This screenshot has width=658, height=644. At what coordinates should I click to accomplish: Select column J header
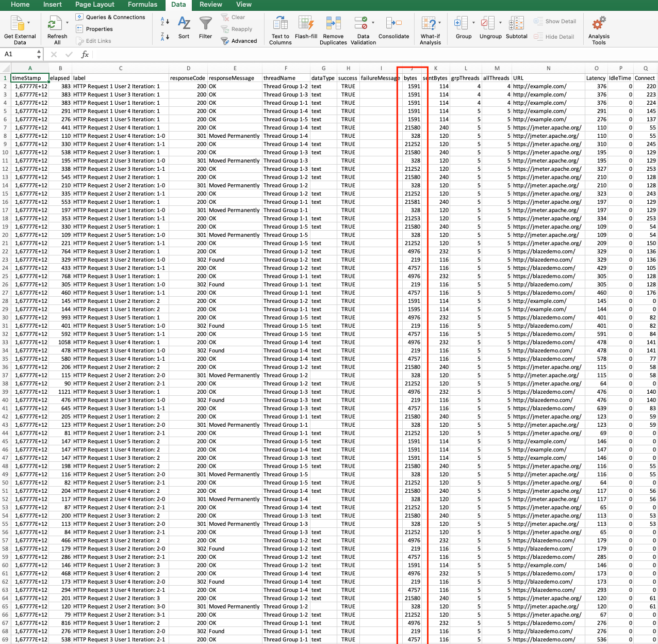412,68
